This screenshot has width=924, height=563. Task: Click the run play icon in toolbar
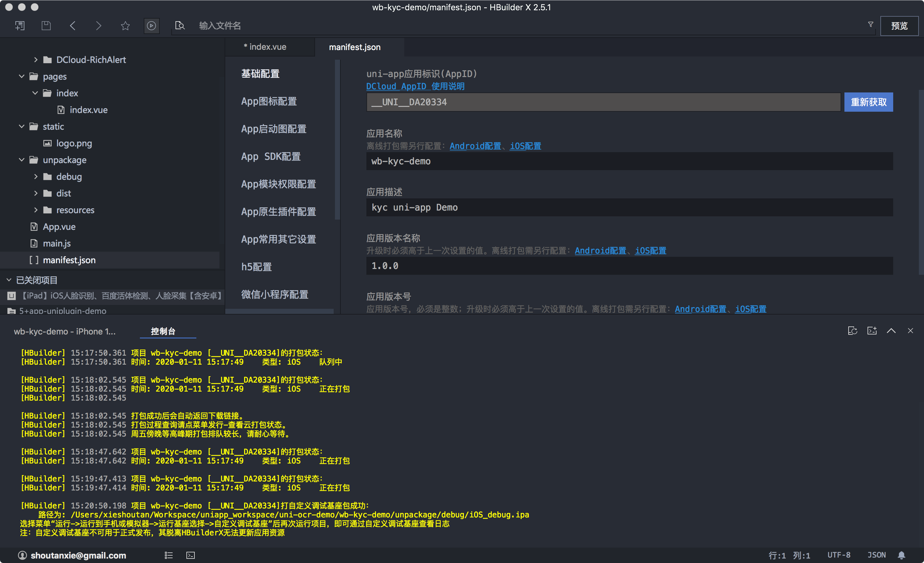click(x=151, y=25)
